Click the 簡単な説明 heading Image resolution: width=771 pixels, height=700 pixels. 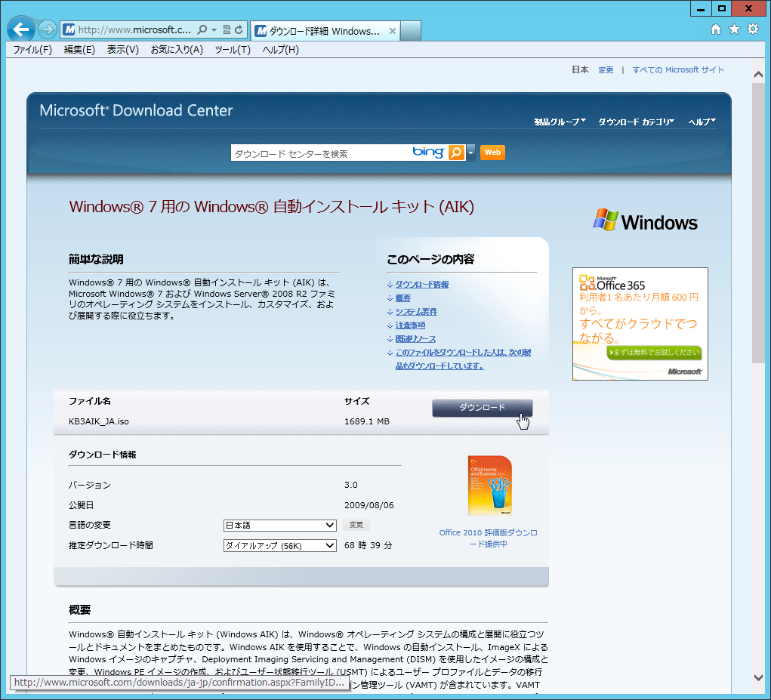[96, 259]
